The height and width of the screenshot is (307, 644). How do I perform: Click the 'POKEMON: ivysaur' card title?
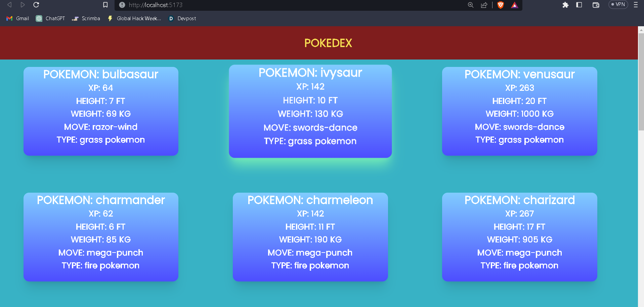pos(310,73)
